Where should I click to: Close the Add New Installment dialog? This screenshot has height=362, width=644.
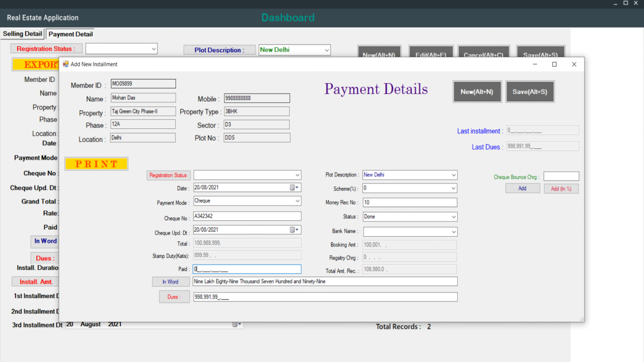[x=574, y=64]
